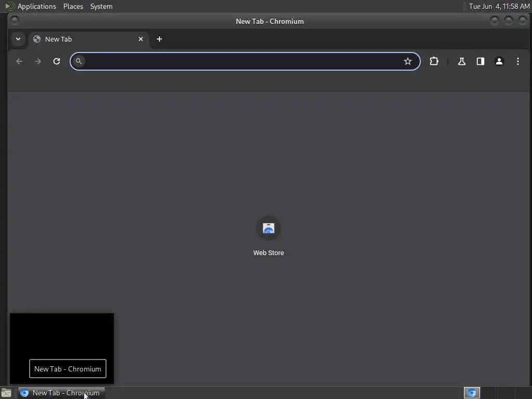Go forward using the forward arrow
The height and width of the screenshot is (399, 532).
38,61
